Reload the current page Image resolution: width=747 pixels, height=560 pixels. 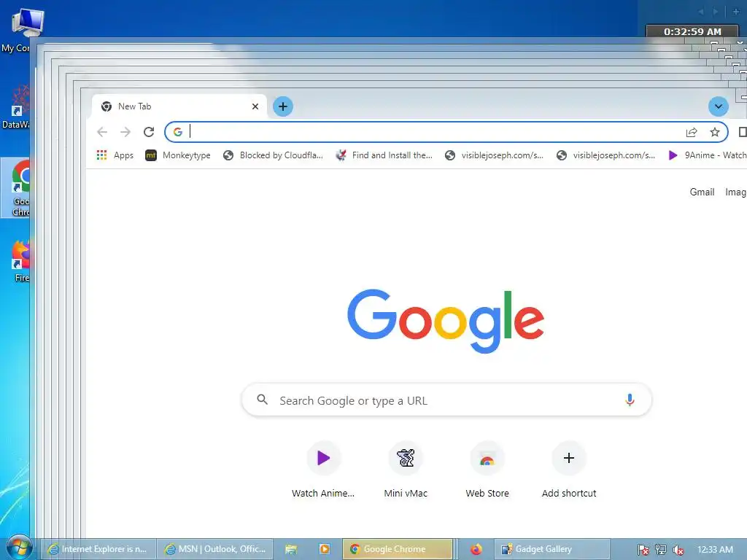[x=149, y=132]
